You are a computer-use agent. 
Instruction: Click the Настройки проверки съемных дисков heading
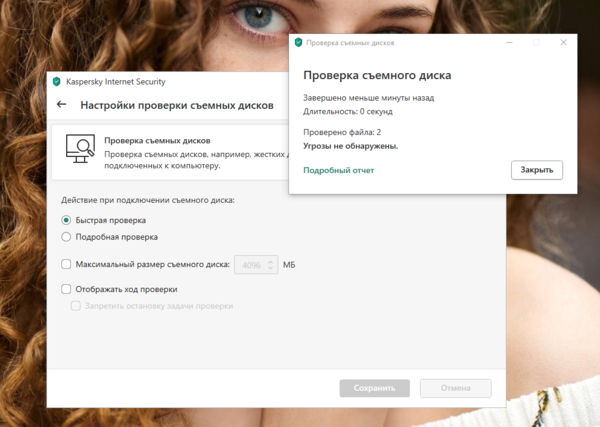pos(177,105)
